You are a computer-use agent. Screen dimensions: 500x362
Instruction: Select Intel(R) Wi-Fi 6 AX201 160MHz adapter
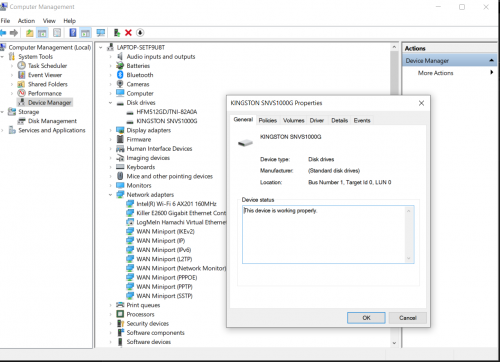coord(176,204)
